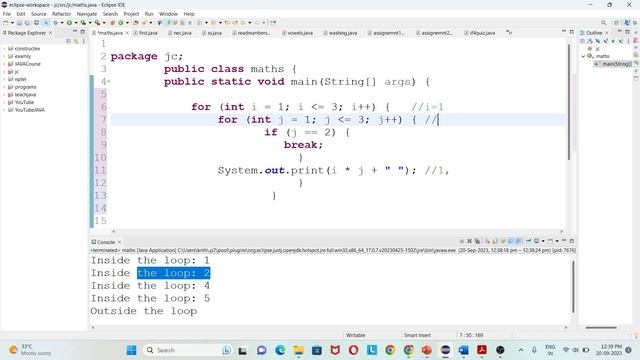Open the File menu
The height and width of the screenshot is (360, 640).
(7, 14)
